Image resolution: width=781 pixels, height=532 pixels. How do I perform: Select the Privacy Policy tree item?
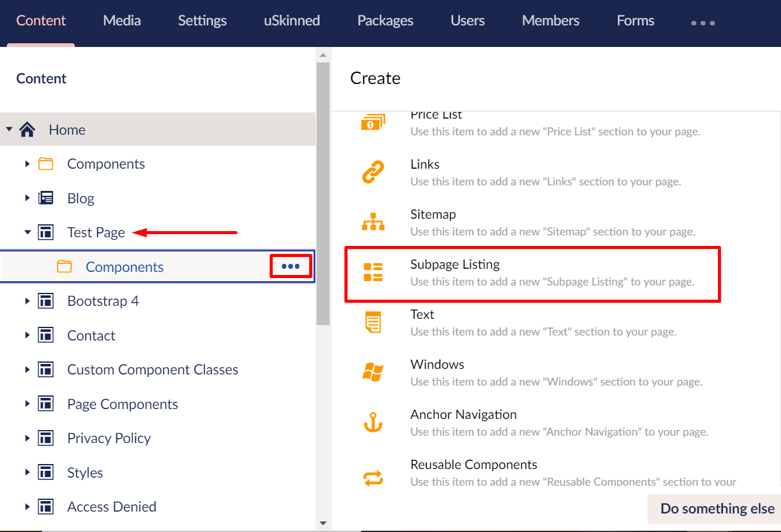coord(109,438)
